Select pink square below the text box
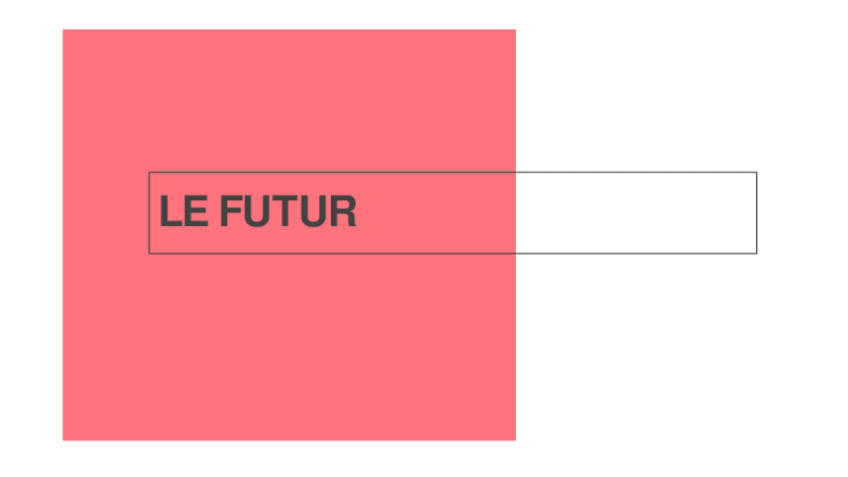This screenshot has width=848, height=477. [288, 346]
